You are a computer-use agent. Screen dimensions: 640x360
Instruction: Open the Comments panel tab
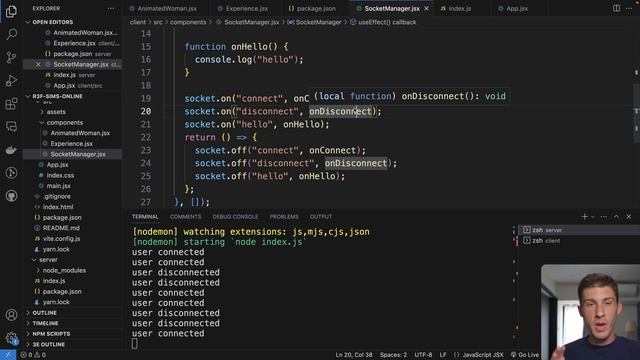click(x=185, y=217)
